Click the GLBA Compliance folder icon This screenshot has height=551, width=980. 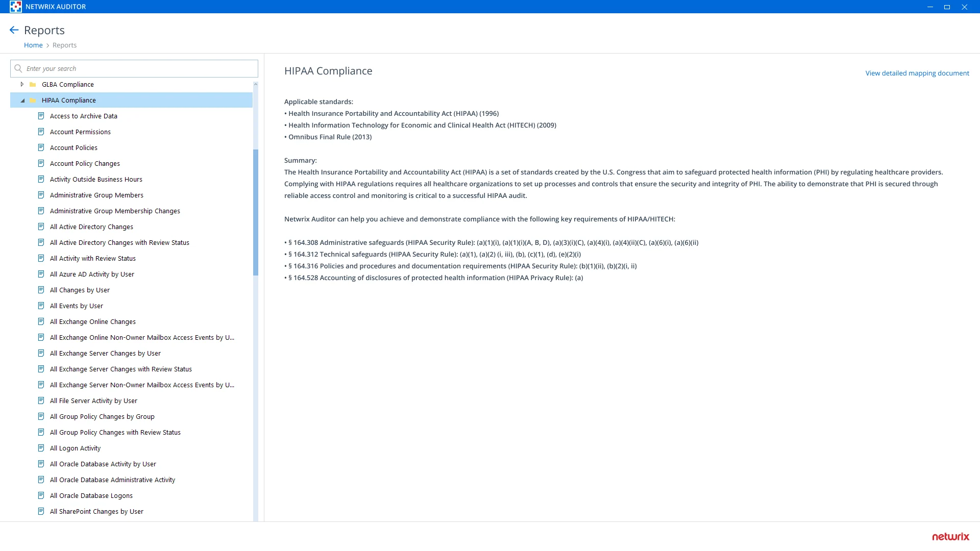point(33,85)
